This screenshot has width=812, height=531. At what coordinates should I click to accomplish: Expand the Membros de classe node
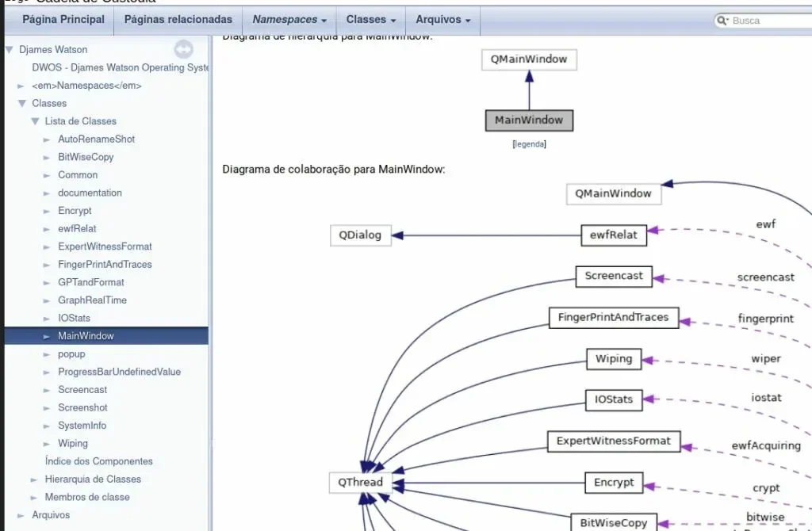[33, 498]
